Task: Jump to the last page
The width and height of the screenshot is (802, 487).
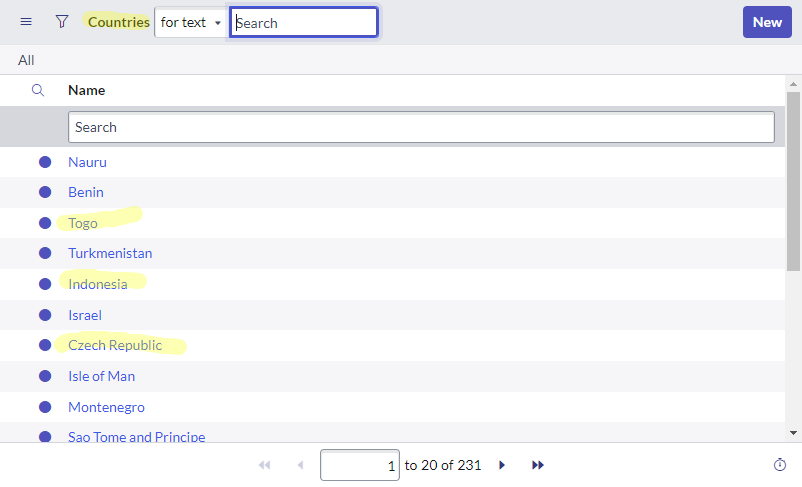Action: point(538,465)
